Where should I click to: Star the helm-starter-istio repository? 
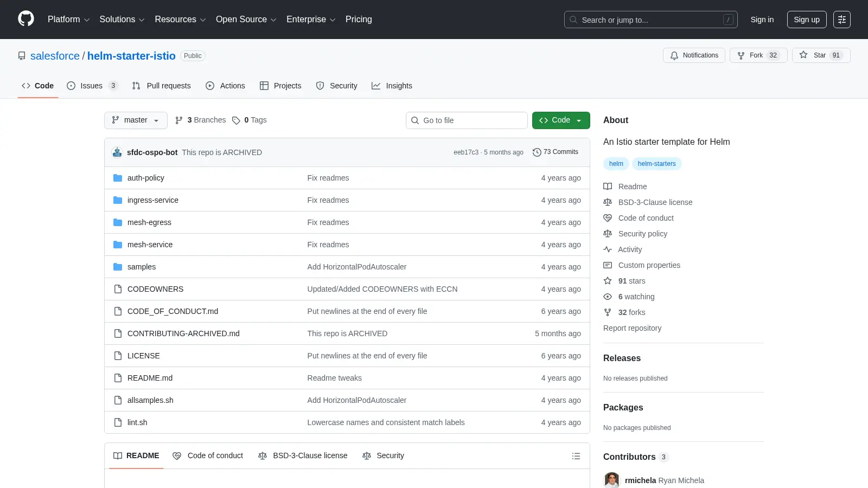(821, 55)
